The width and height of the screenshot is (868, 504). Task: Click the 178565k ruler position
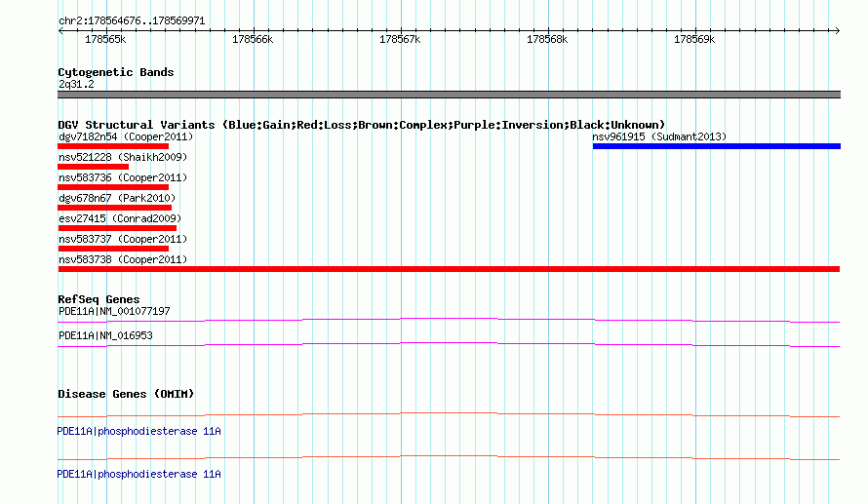coord(105,39)
